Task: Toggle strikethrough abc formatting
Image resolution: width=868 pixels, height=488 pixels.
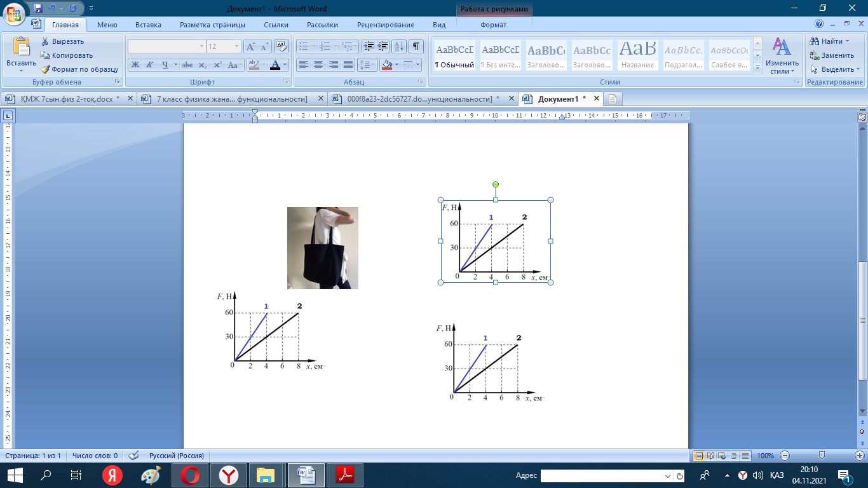Action: [x=187, y=65]
